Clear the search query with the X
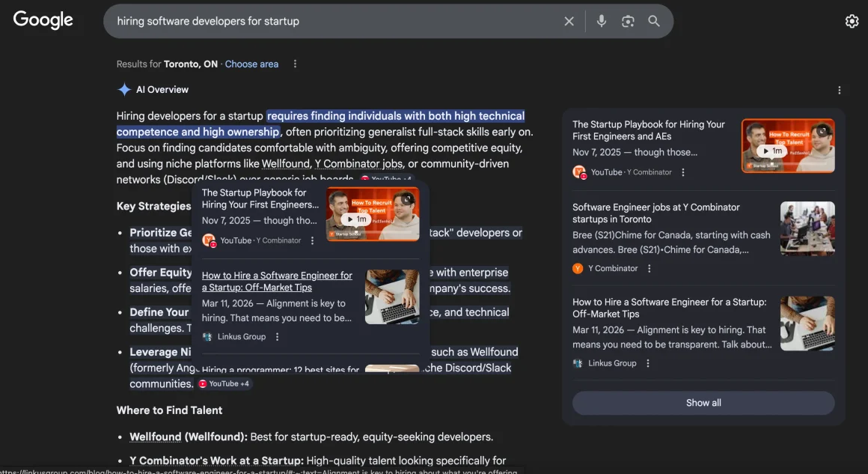The width and height of the screenshot is (868, 474). click(569, 21)
